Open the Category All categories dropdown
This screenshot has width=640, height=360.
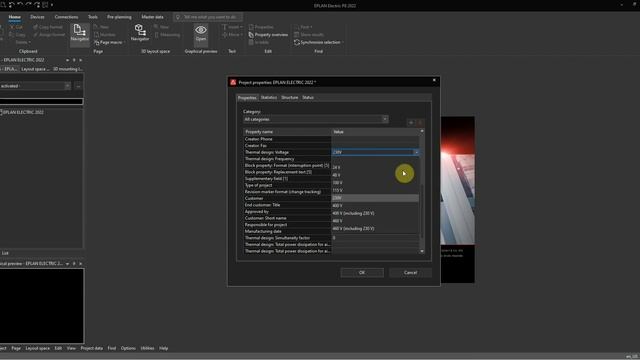384,119
